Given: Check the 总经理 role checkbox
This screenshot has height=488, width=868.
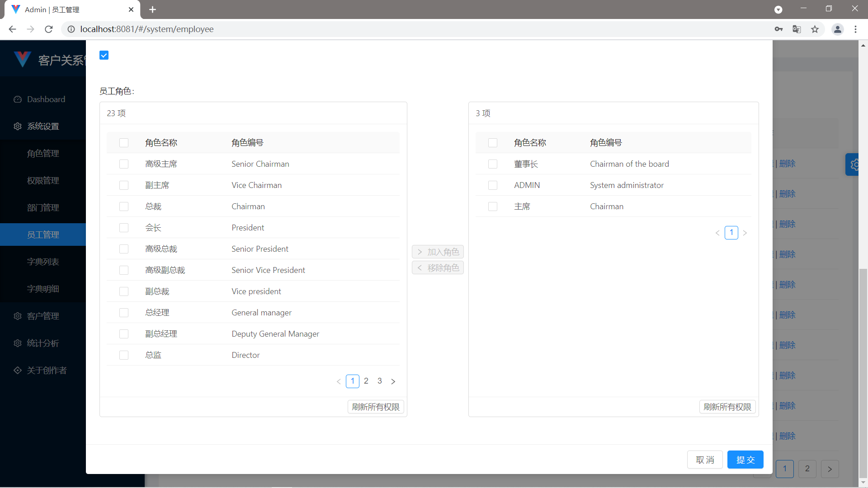Looking at the screenshot, I should 124,313.
